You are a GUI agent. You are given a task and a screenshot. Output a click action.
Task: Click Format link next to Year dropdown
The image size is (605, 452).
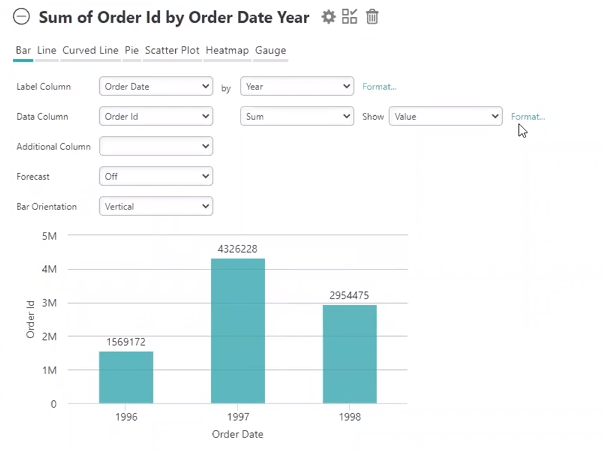tap(379, 87)
